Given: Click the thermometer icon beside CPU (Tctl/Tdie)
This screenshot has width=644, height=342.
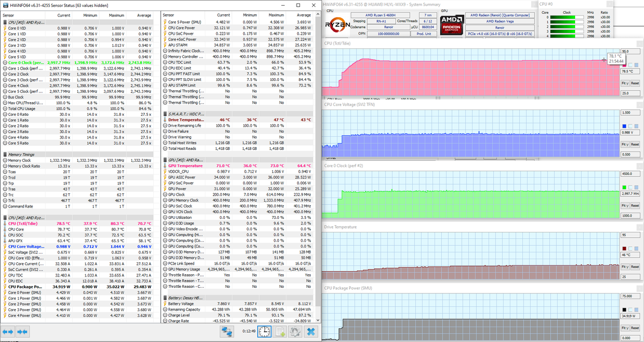Looking at the screenshot, I should (x=5, y=223).
